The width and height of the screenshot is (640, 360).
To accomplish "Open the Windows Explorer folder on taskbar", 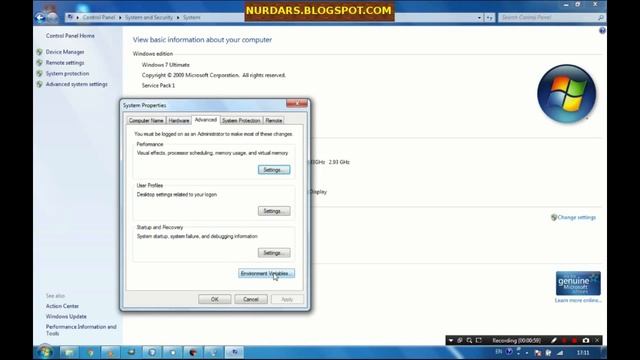I will (x=69, y=352).
